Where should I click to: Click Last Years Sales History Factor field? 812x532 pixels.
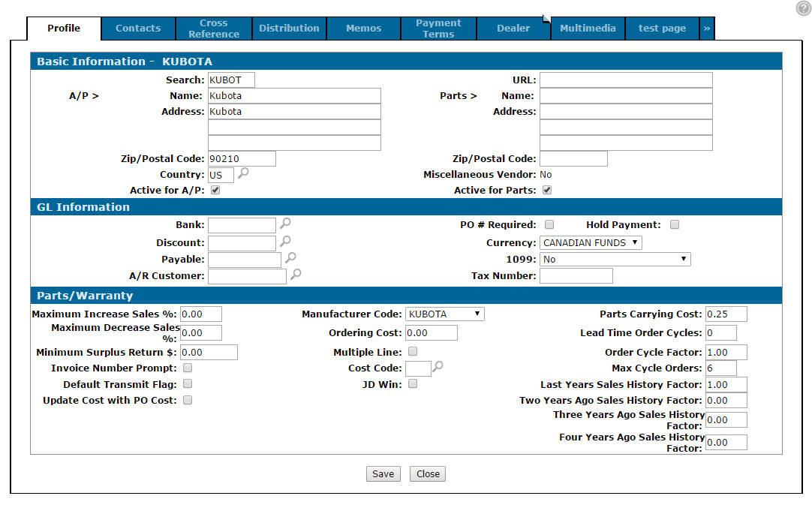point(726,384)
